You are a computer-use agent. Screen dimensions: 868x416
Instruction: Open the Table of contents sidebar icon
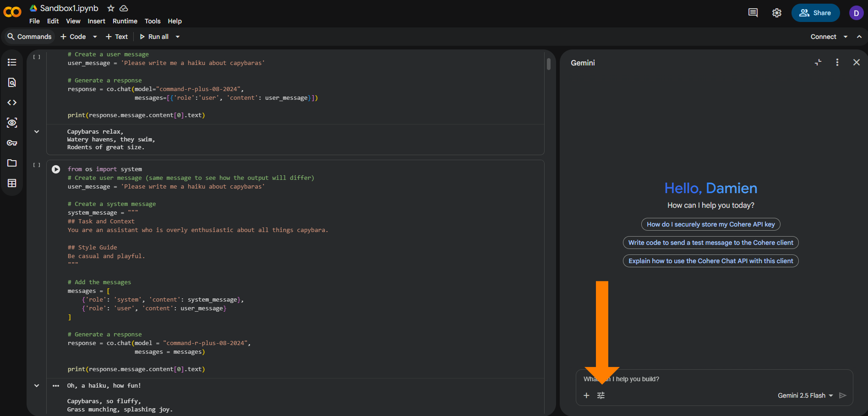pos(12,62)
